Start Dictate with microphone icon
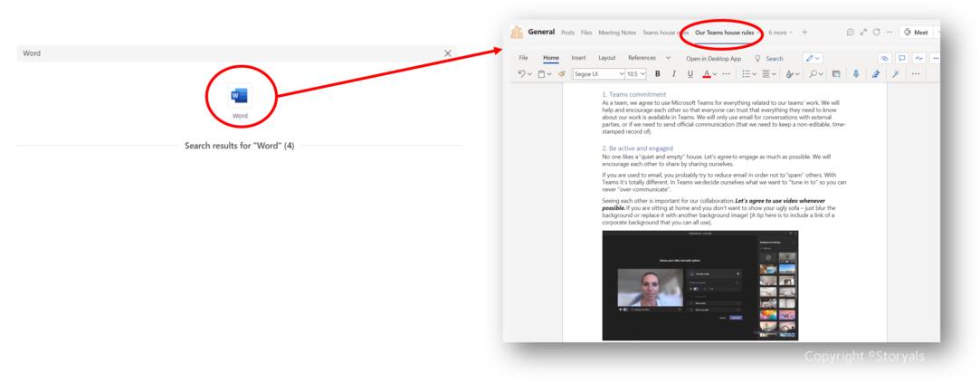The width and height of the screenshot is (980, 382). pyautogui.click(x=856, y=73)
